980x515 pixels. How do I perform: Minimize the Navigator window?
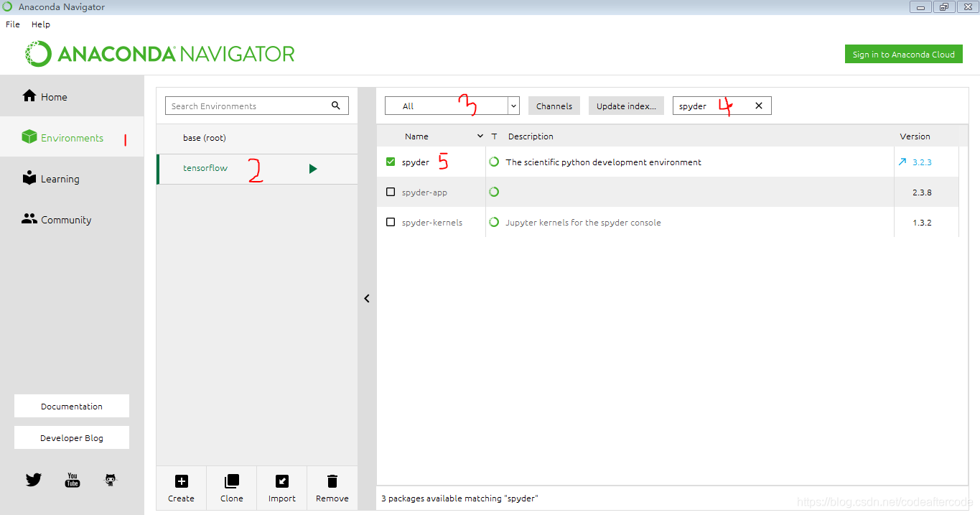(921, 6)
